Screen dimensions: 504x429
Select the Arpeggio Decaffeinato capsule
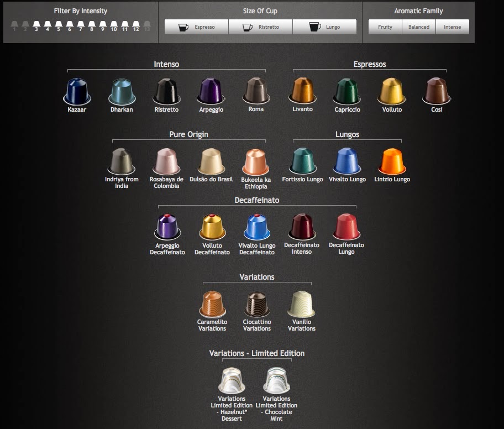pyautogui.click(x=167, y=227)
